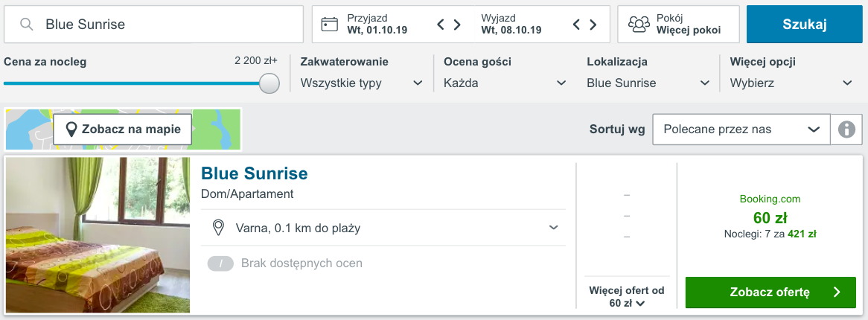868x320 pixels.
Task: Click the rating badge near Brak dostępnych ocen
Action: [x=221, y=263]
